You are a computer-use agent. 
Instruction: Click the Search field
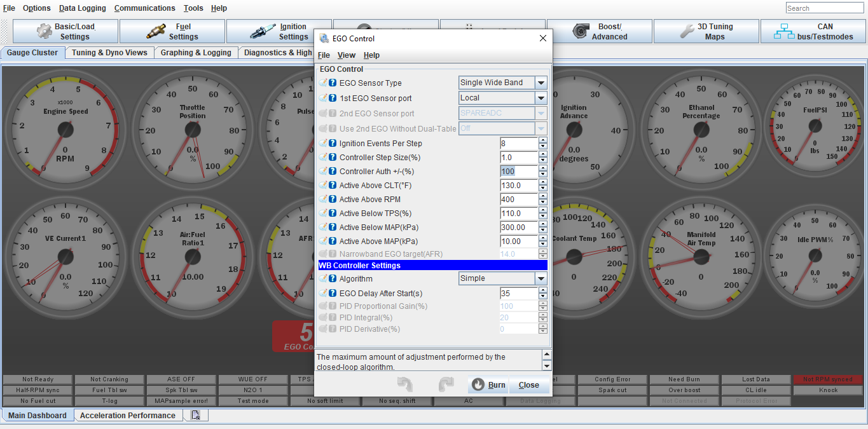[x=825, y=8]
